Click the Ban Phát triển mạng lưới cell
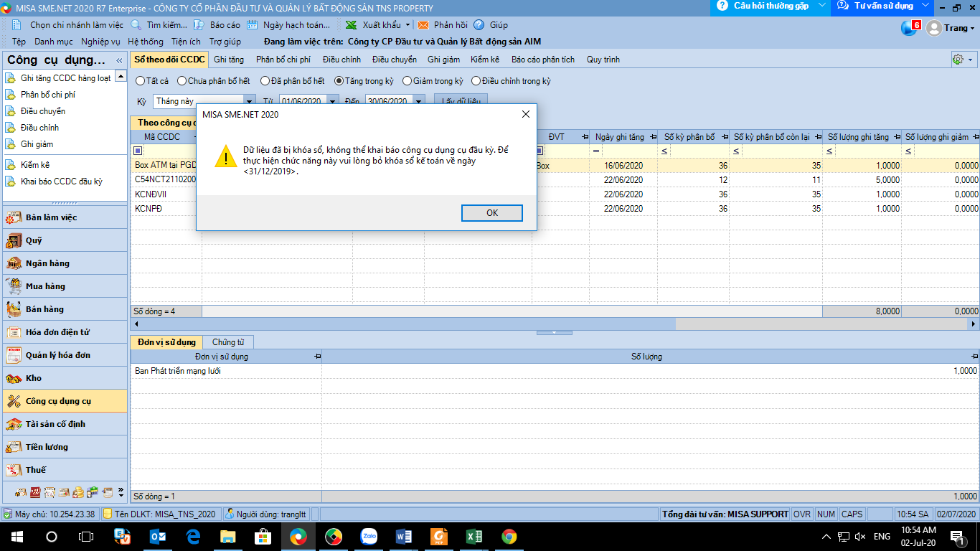This screenshot has width=980, height=551. (x=226, y=371)
